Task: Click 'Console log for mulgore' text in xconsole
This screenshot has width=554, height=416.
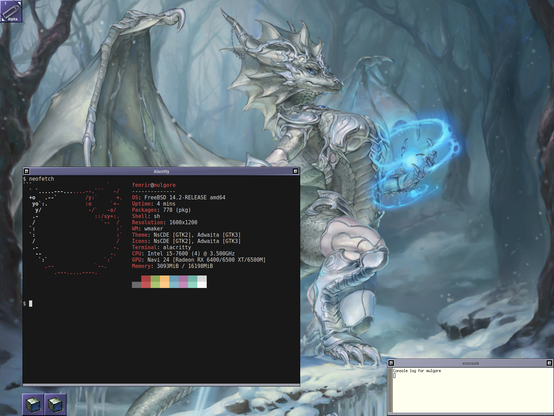Action: [417, 371]
